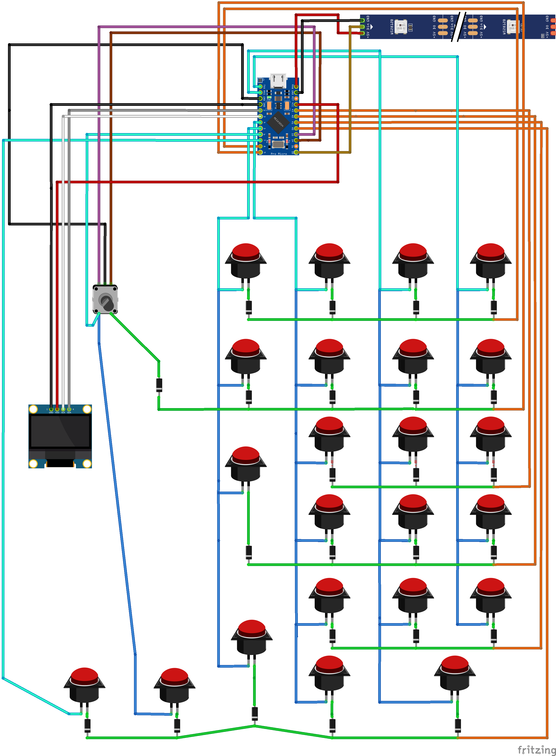Click the second WS2812B LED on the strip
556x756 pixels.
coord(513,27)
